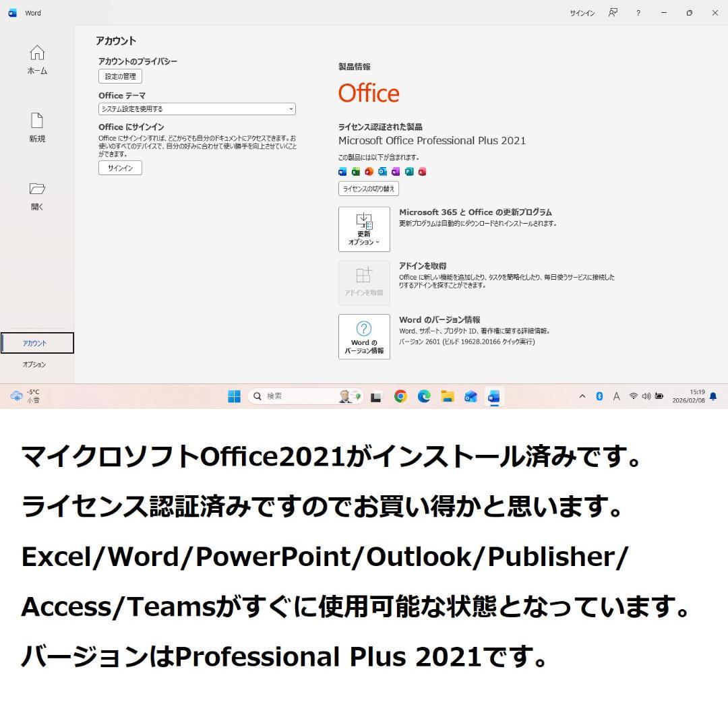The image size is (728, 721).
Task: Select the OneNote icon in the products row
Action: point(396,171)
